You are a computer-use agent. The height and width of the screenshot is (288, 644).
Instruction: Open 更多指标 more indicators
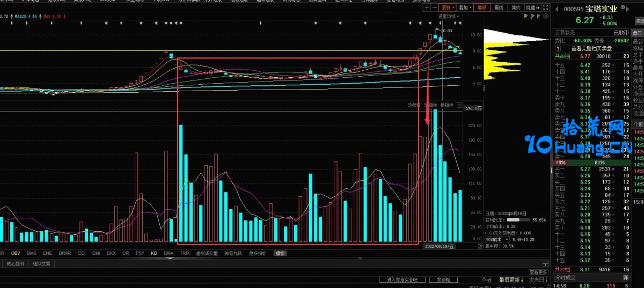[259, 253]
